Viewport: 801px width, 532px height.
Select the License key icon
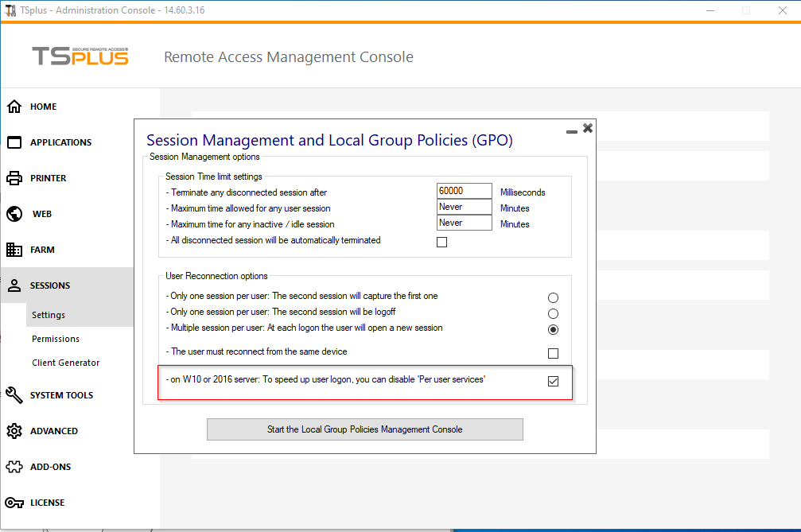pyautogui.click(x=14, y=503)
